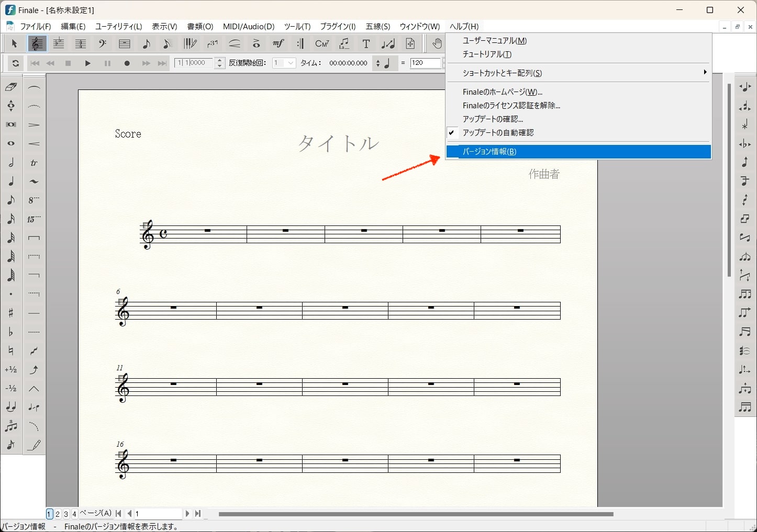Select the crescendo hairpin shape
The image size is (757, 532).
34,144
